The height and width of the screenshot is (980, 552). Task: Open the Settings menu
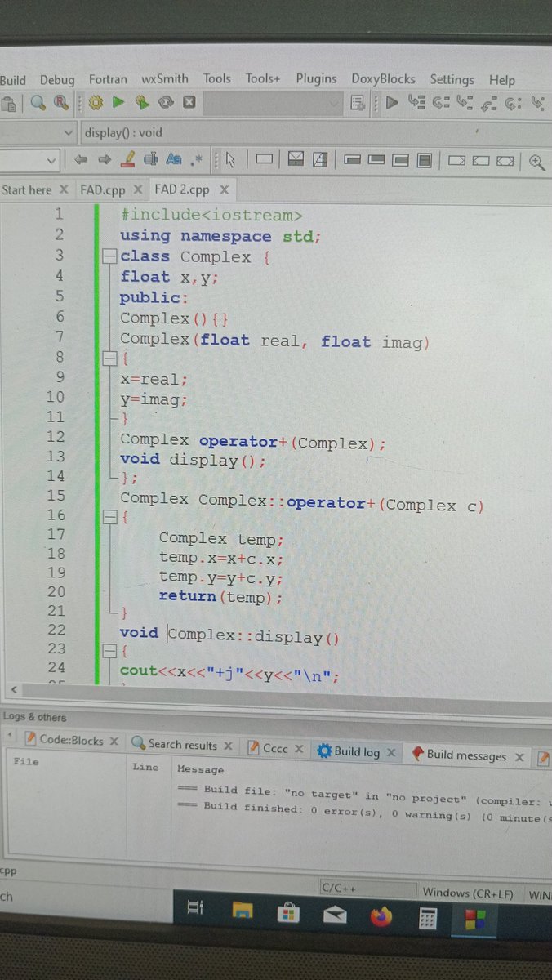(452, 79)
